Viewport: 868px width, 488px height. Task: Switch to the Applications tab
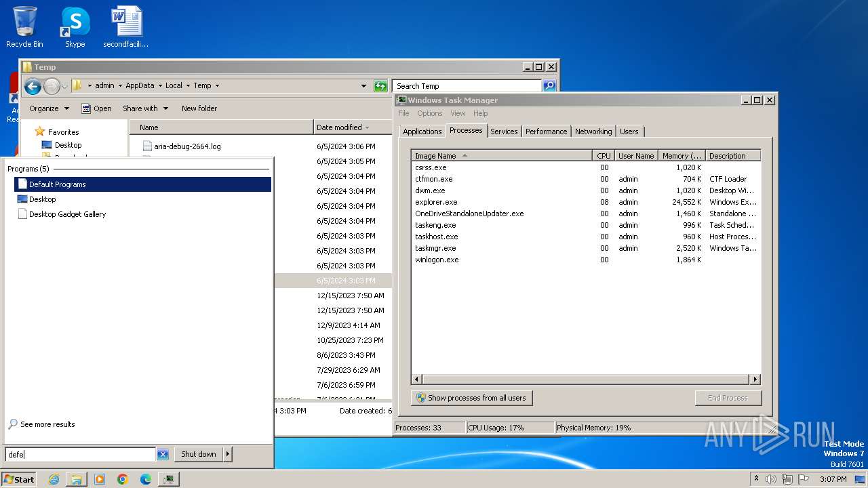[422, 131]
